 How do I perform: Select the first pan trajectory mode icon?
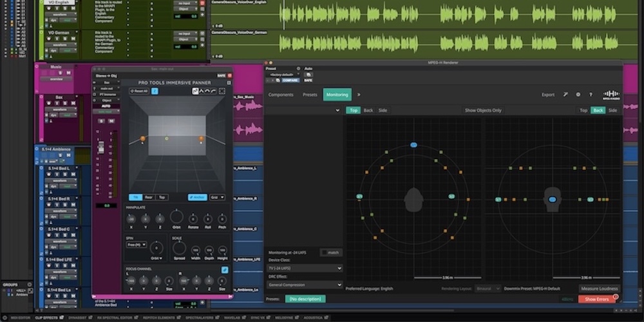(196, 91)
